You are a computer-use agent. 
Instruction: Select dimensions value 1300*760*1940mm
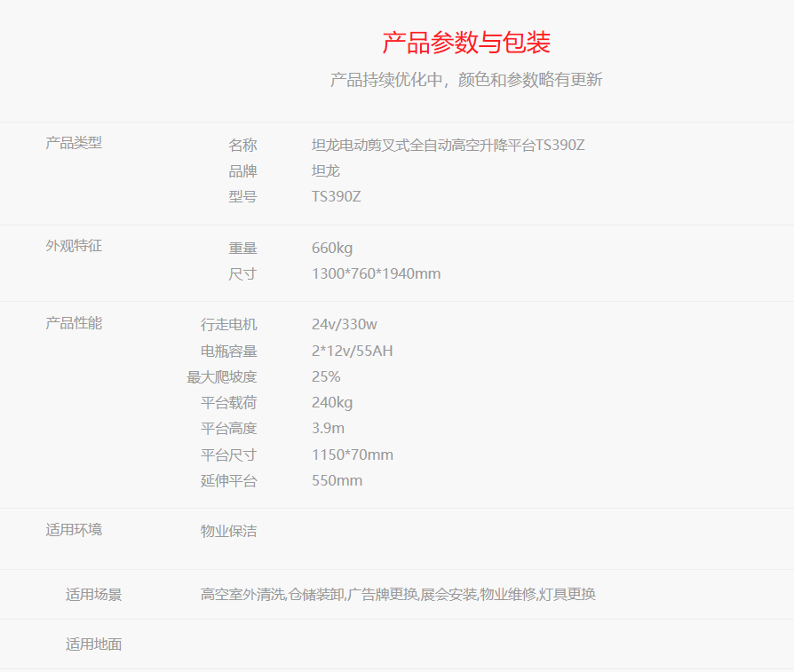pos(377,273)
